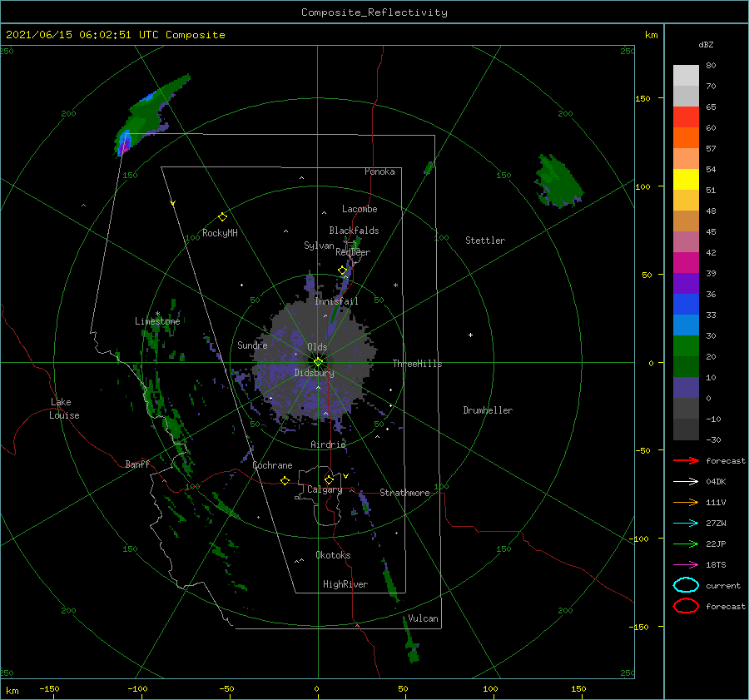
Task: Click the yellow diamond marker above Calgary label
Action: (329, 479)
